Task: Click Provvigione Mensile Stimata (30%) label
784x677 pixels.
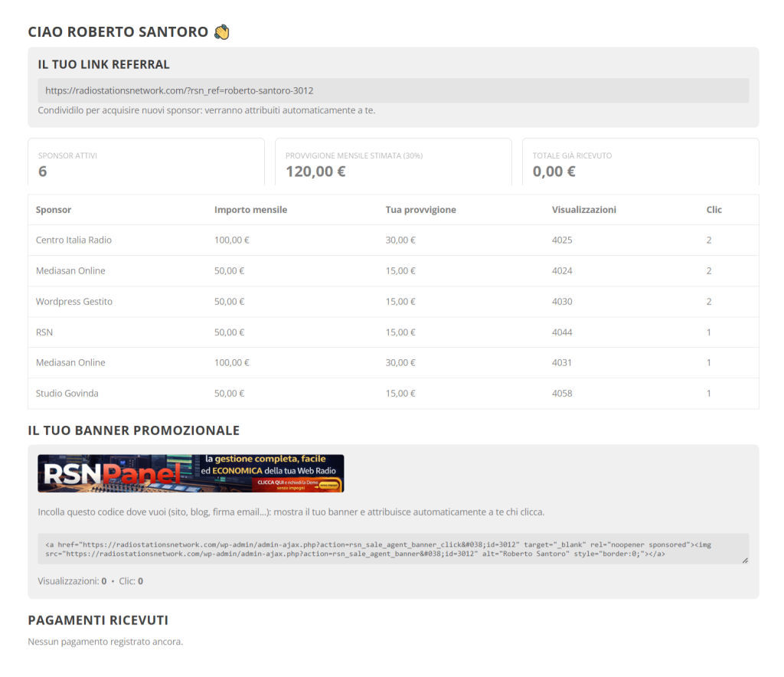Action: click(x=354, y=155)
